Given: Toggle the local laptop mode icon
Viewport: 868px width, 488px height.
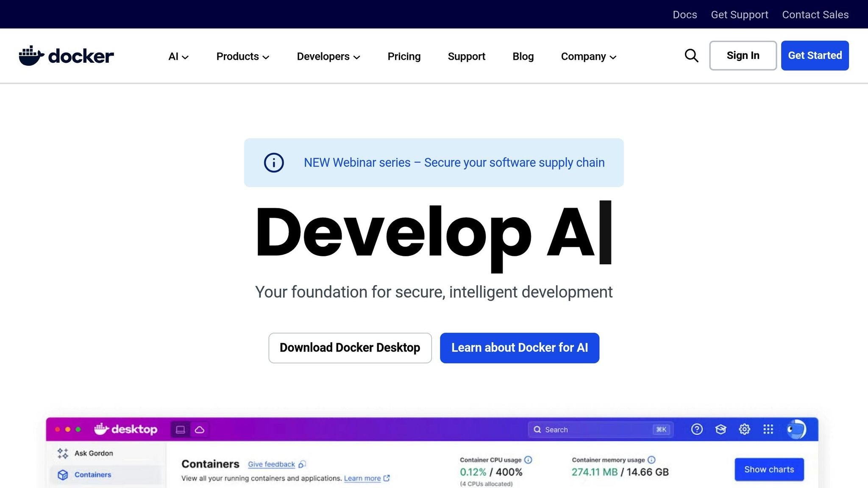Looking at the screenshot, I should click(x=180, y=430).
